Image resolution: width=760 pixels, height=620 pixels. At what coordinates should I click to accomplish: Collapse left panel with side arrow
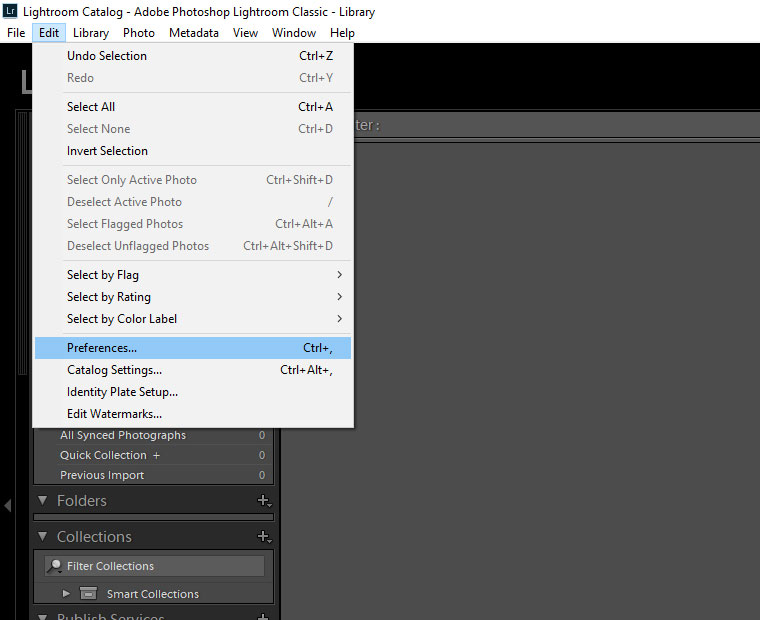pos(7,506)
